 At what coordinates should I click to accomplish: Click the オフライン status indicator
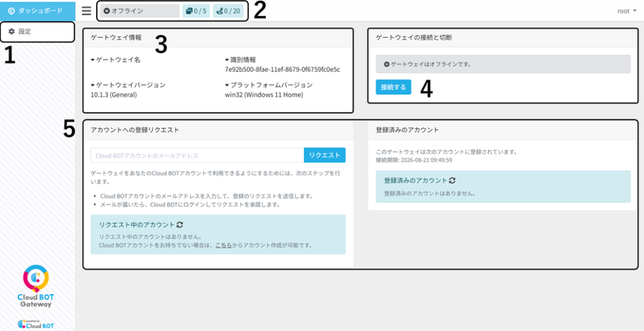click(140, 11)
